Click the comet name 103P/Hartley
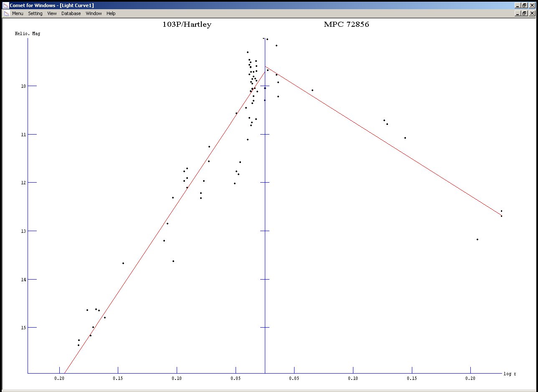 click(x=187, y=24)
